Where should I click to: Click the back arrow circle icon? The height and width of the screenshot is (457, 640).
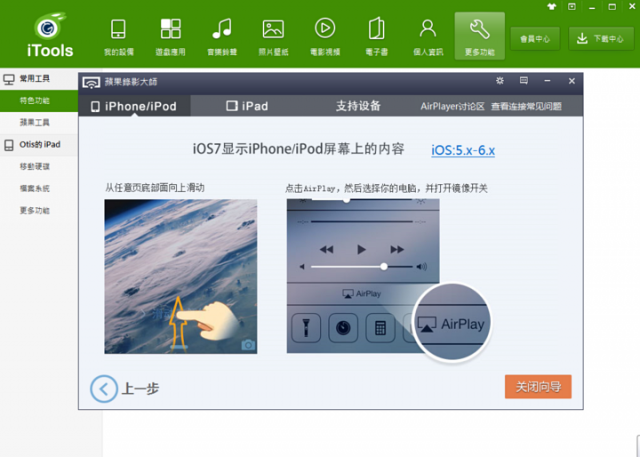point(104,388)
